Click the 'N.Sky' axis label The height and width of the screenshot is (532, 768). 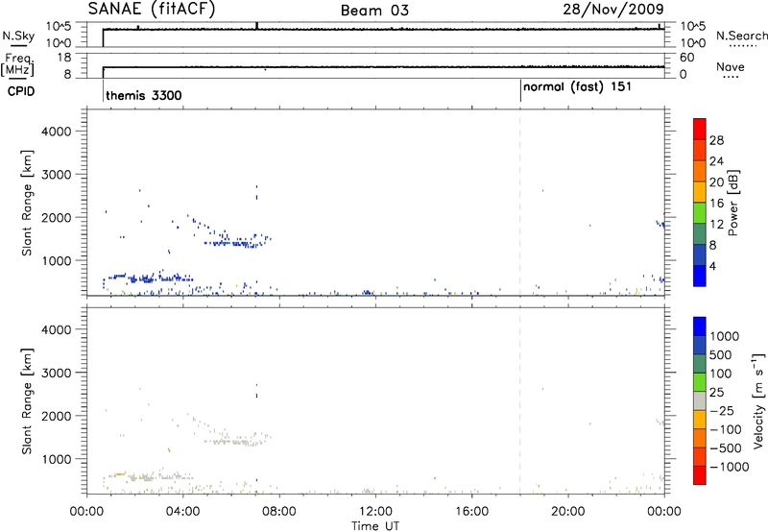[18, 36]
